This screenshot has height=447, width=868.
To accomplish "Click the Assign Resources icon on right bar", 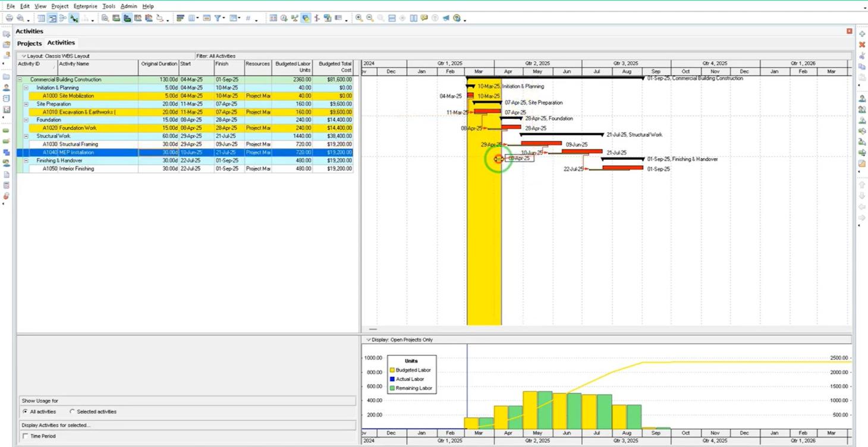I will pos(862,99).
